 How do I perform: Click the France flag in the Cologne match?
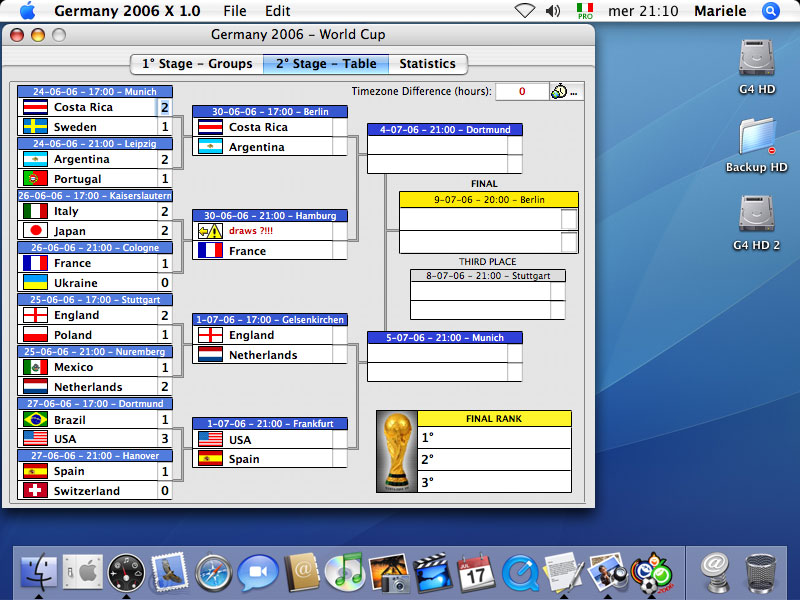(x=35, y=263)
